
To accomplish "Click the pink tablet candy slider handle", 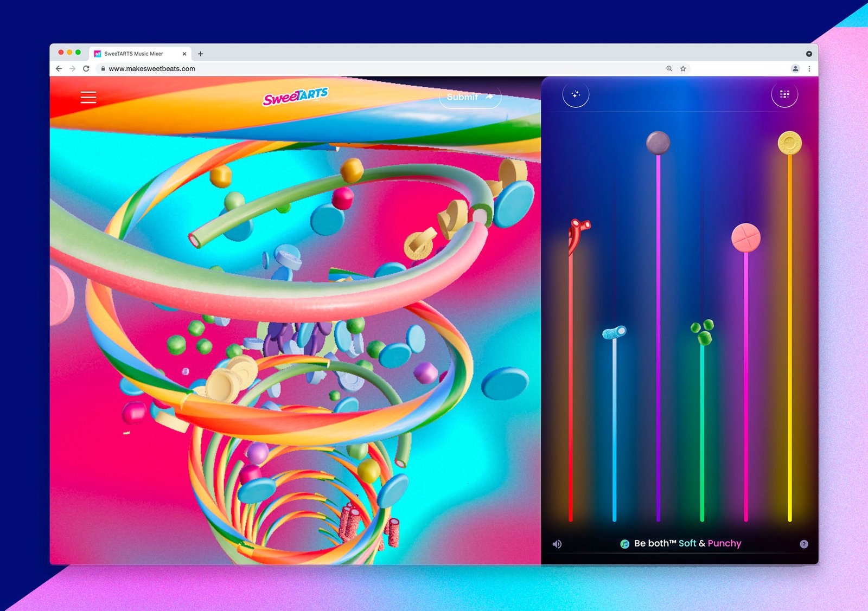I will tap(746, 237).
